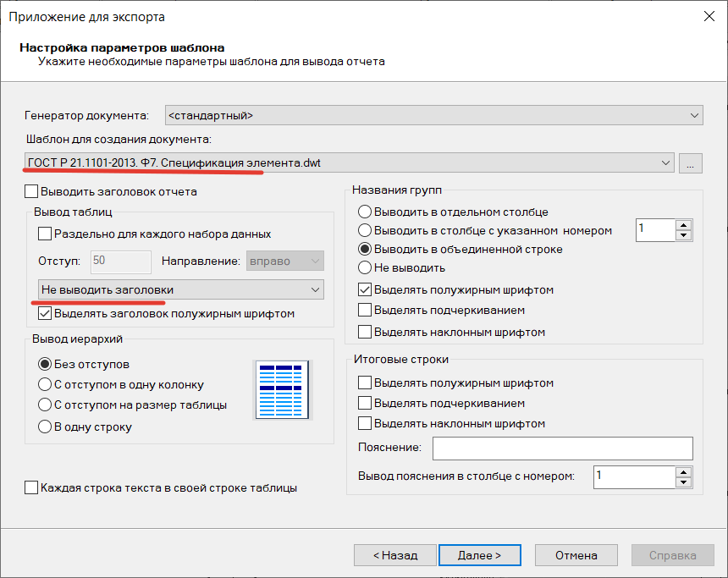Open the "Не выводить заголовки" dropdown
This screenshot has height=578, width=728.
point(316,289)
